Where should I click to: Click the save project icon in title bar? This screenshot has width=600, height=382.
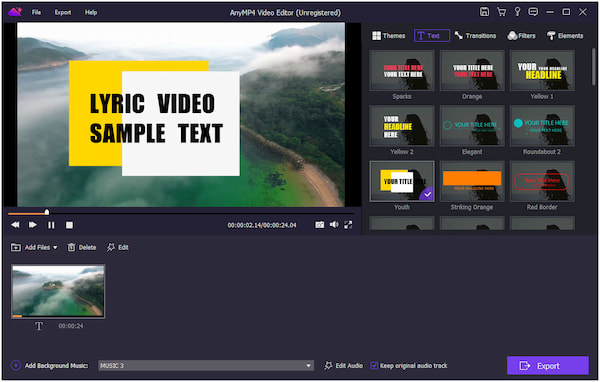(484, 12)
